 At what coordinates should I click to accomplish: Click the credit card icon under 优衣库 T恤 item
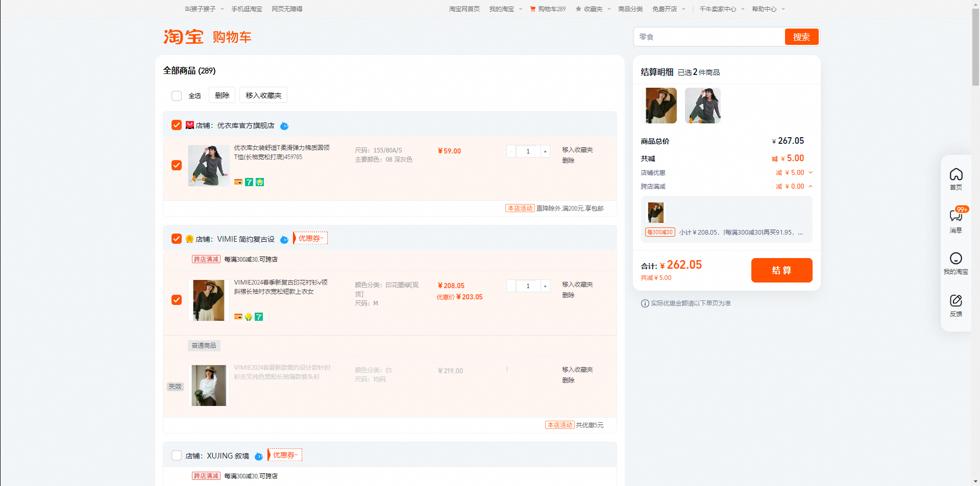coord(238,182)
